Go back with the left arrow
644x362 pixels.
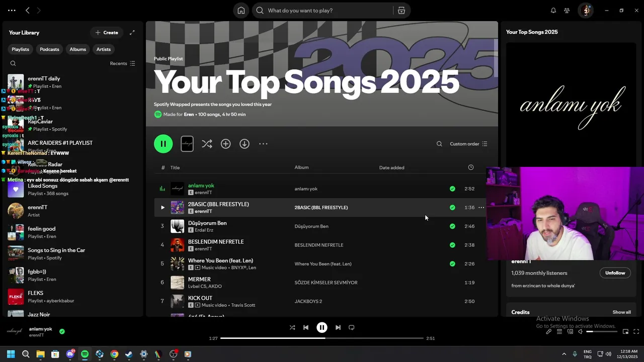click(28, 11)
